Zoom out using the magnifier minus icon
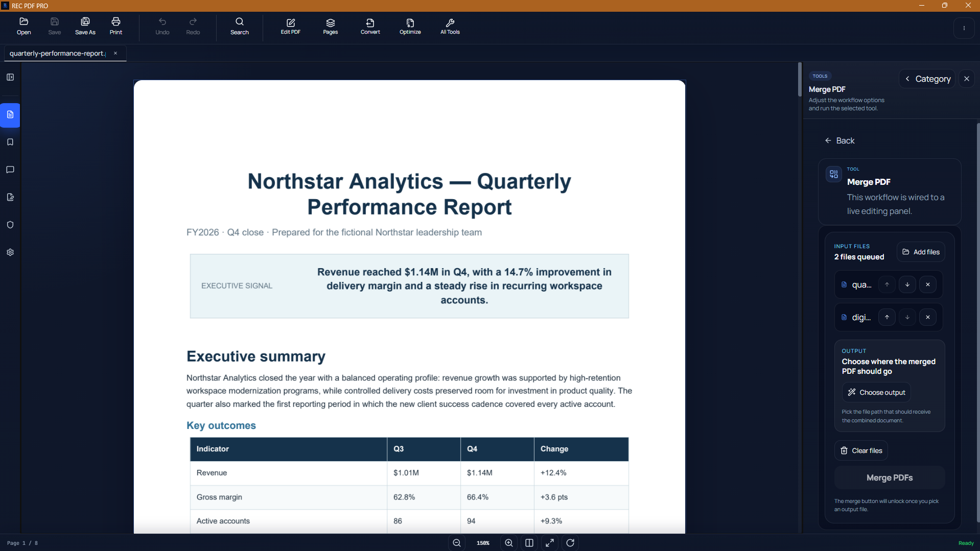980x551 pixels. (457, 543)
